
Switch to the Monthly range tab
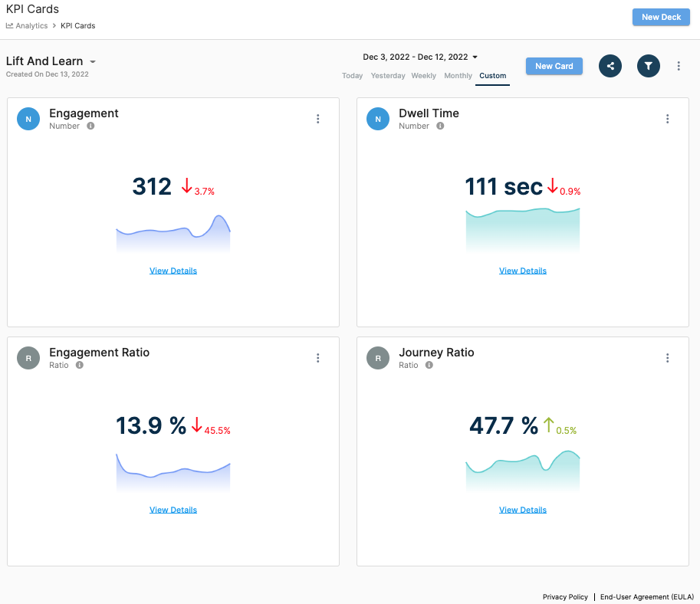coord(458,75)
